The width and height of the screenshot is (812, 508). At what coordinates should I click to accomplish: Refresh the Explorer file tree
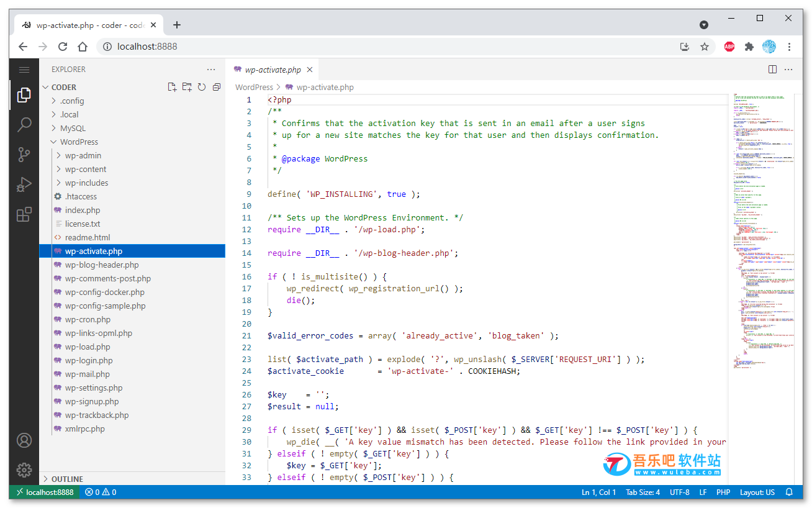[x=202, y=87]
